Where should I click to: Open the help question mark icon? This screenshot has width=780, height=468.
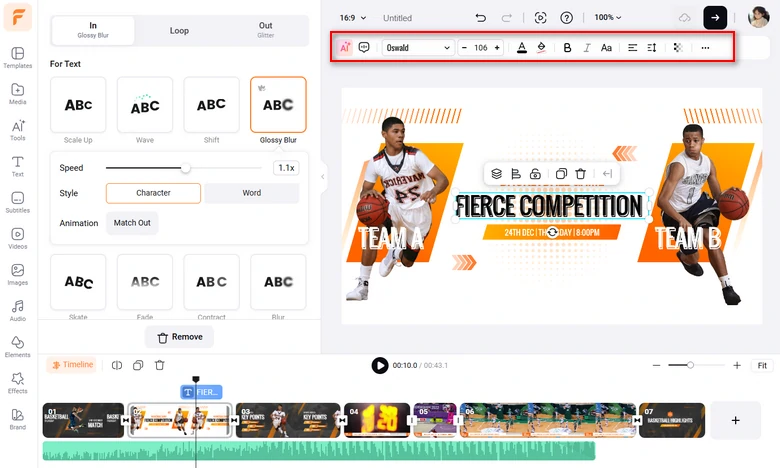(x=566, y=18)
